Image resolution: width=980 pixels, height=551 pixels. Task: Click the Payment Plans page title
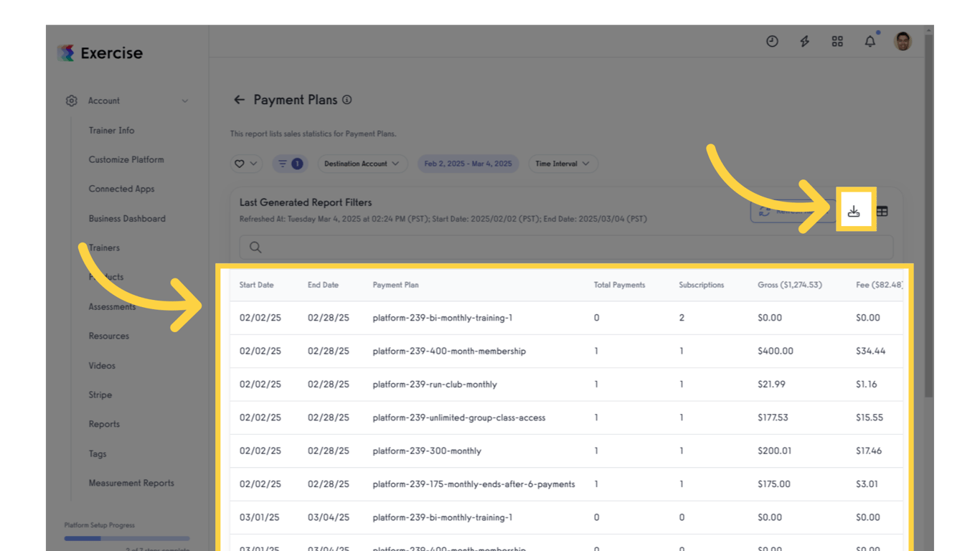[296, 100]
